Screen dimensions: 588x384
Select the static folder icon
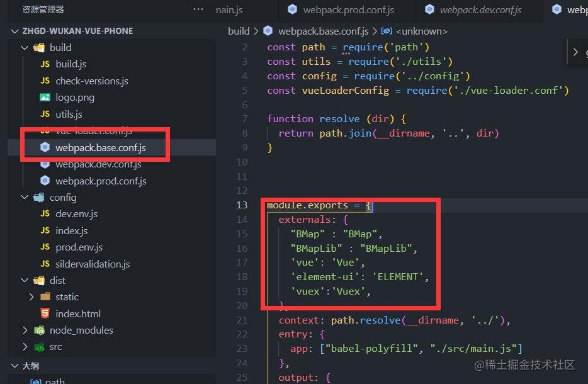point(45,296)
